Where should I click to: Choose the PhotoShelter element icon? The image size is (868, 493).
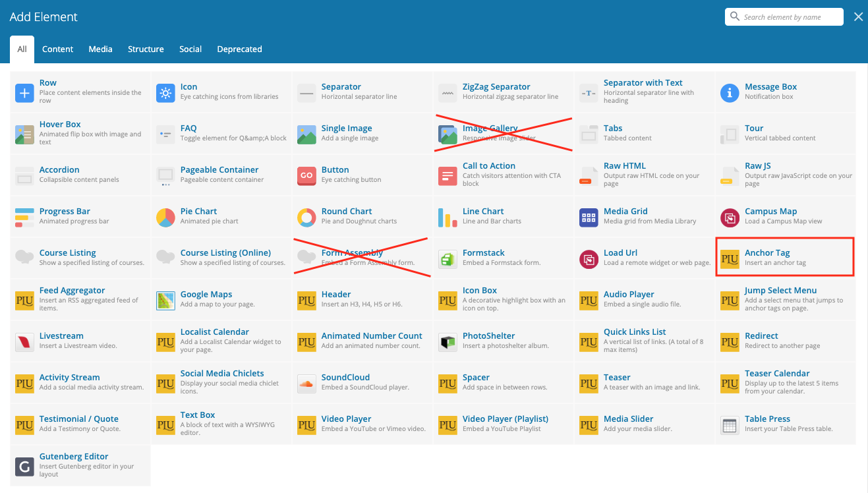point(448,342)
